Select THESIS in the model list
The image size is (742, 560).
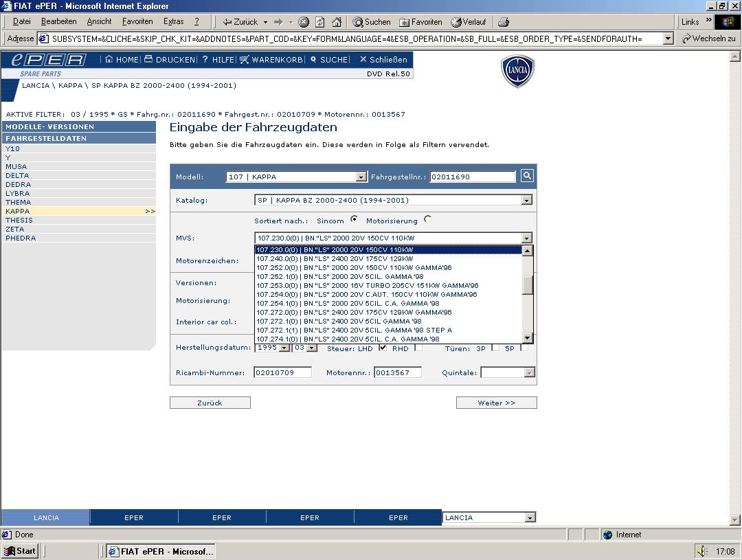click(x=19, y=221)
